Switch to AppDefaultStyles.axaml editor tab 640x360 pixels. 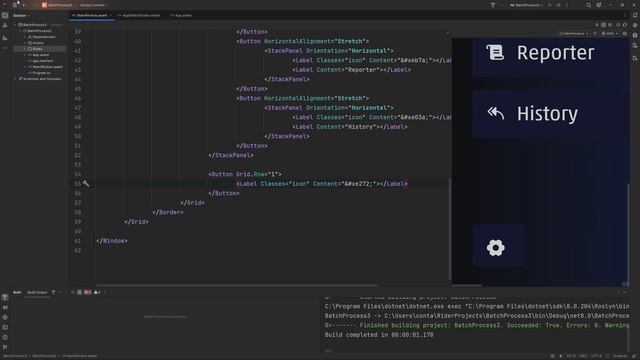click(x=139, y=16)
